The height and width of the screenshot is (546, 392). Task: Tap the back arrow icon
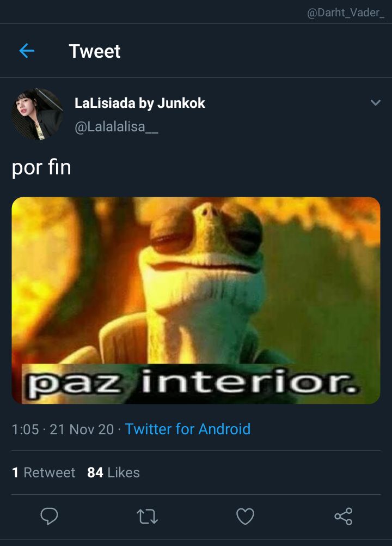(x=27, y=51)
